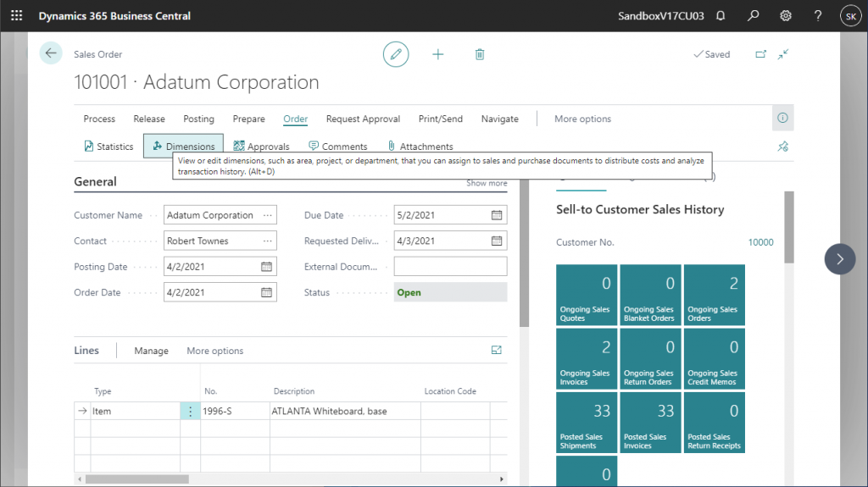Open the Print/Send menu

tap(441, 119)
